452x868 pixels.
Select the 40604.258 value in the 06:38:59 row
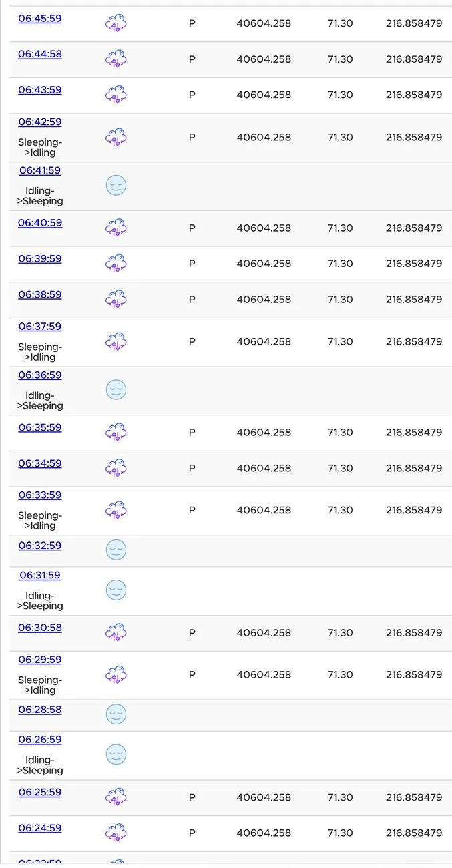coord(264,299)
